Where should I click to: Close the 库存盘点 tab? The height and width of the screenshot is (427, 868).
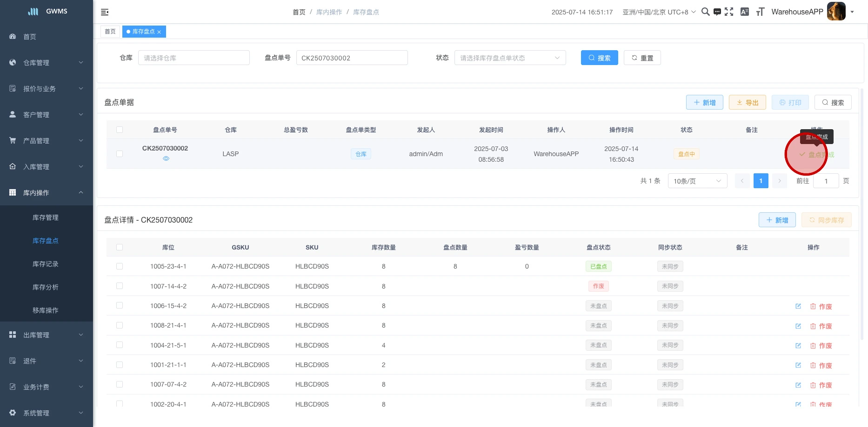159,32
